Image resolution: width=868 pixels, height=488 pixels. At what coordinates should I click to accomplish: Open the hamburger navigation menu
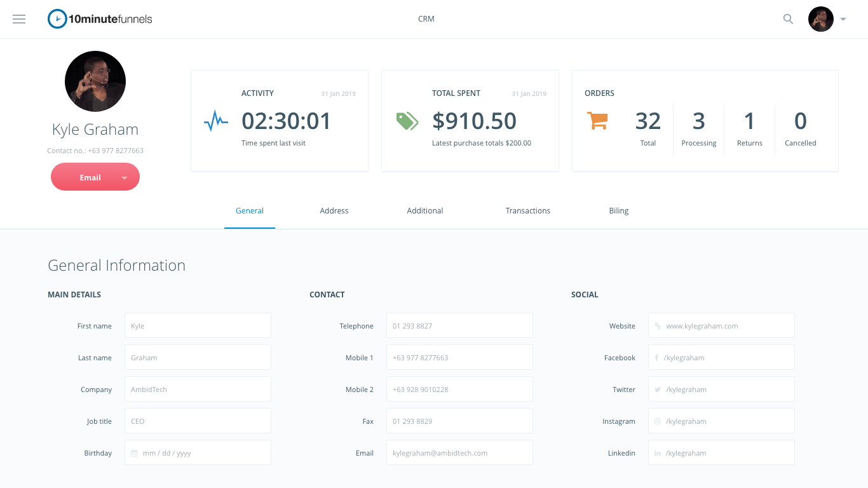pyautogui.click(x=19, y=19)
